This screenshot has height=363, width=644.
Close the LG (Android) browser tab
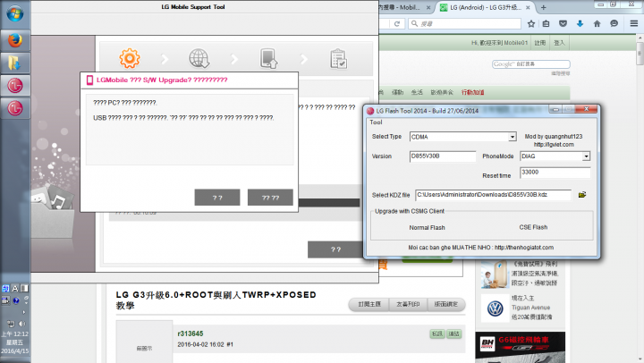click(528, 7)
